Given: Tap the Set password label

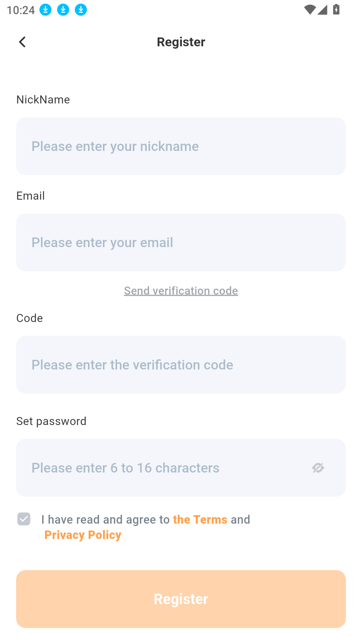Looking at the screenshot, I should [51, 421].
